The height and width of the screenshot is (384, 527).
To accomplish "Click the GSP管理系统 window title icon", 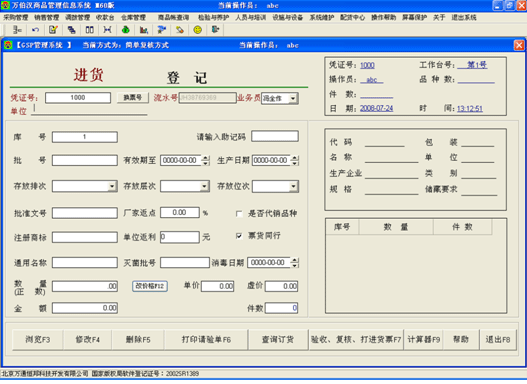I will (8, 45).
